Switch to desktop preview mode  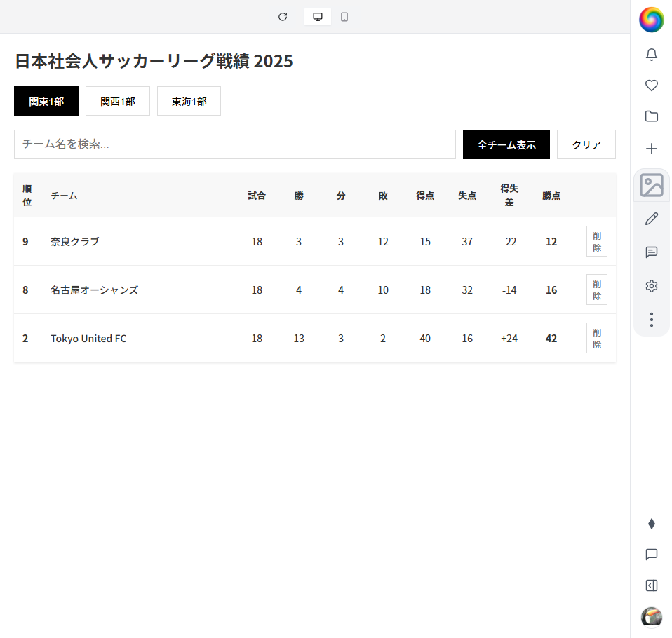tap(318, 17)
